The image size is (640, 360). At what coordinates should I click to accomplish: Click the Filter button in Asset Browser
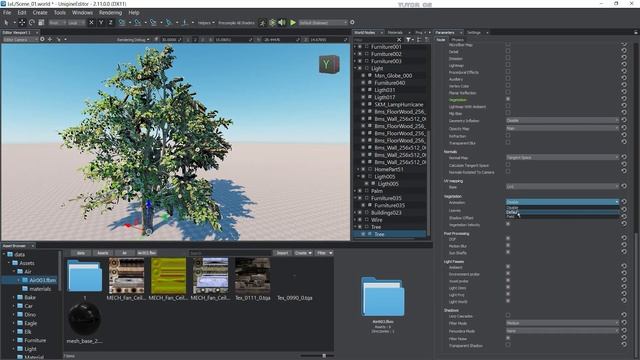(x=324, y=253)
